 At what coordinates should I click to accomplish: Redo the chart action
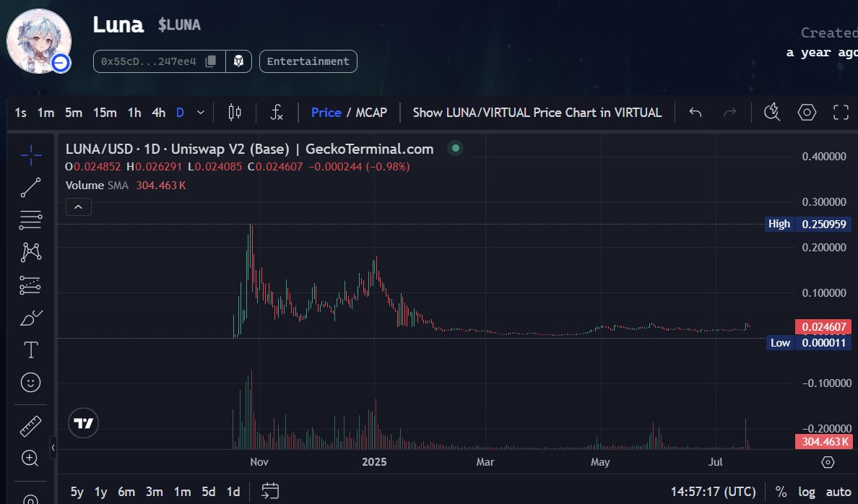coord(730,113)
